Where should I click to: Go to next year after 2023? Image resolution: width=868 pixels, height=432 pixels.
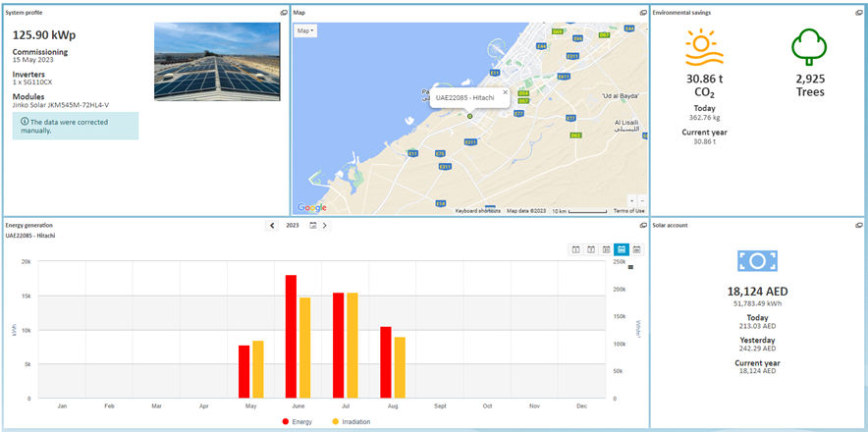[x=324, y=226]
